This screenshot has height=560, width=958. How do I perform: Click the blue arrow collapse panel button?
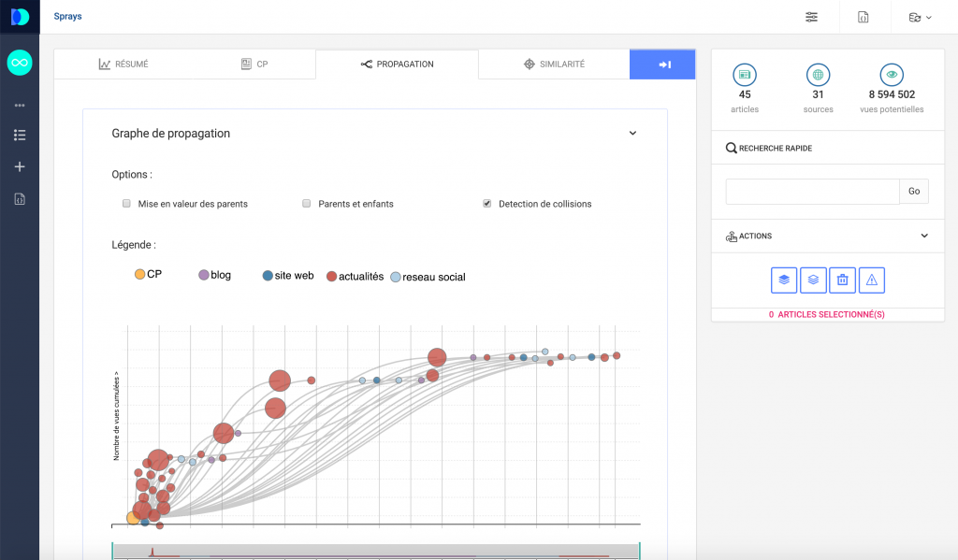point(662,65)
